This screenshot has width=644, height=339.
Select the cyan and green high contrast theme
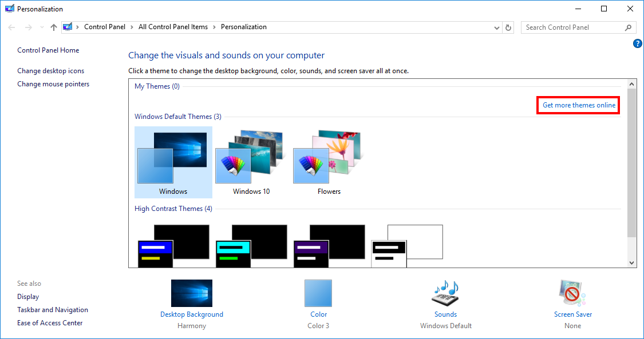(x=251, y=246)
